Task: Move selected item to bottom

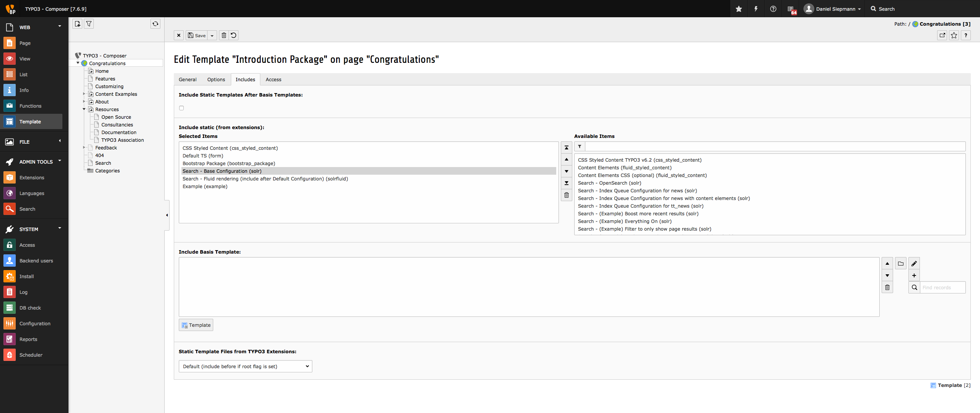Action: [x=567, y=183]
